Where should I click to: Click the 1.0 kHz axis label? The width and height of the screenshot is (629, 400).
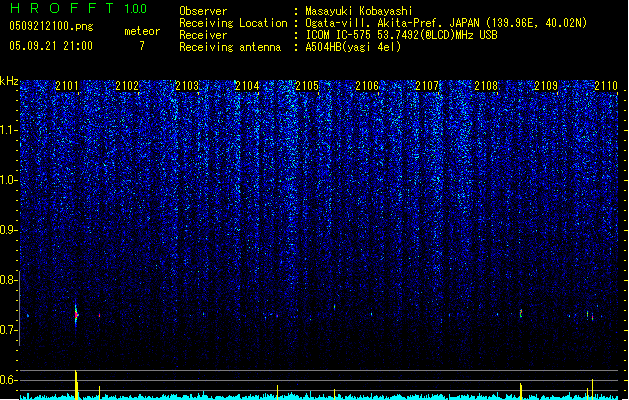click(x=8, y=180)
